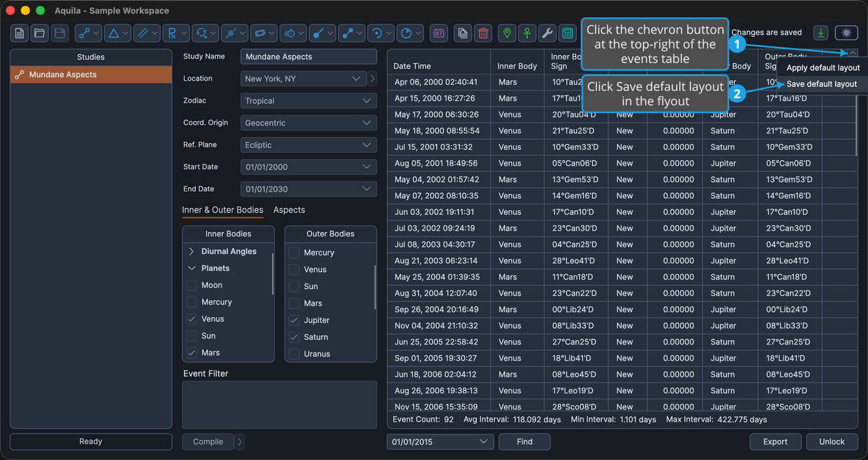Open the Coord. Origin Geocentric dropdown
The width and height of the screenshot is (868, 460).
click(x=308, y=123)
